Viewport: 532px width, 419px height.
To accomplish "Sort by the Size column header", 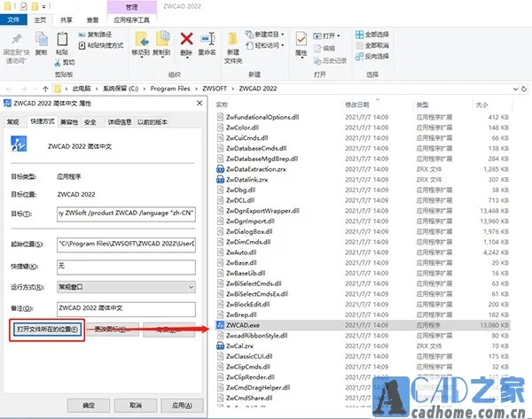I will (x=481, y=105).
